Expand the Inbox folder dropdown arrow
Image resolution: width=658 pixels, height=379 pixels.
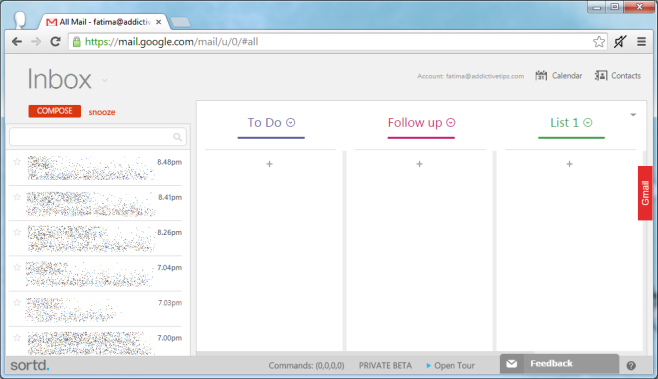click(104, 81)
